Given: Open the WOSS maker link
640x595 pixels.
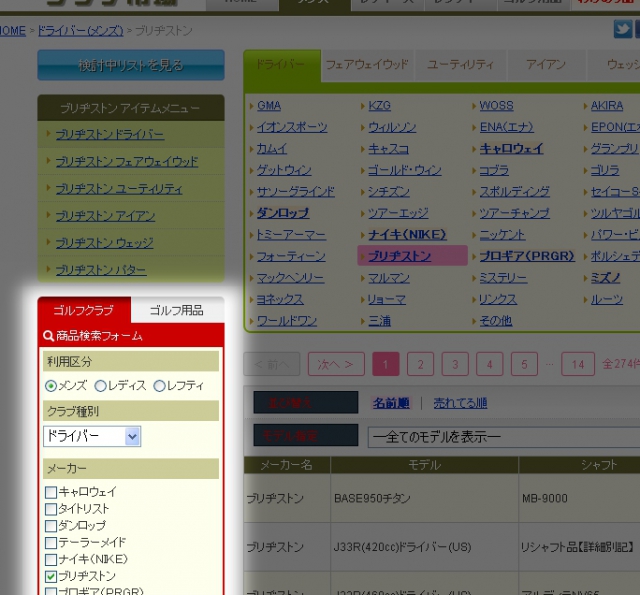Looking at the screenshot, I should [496, 106].
